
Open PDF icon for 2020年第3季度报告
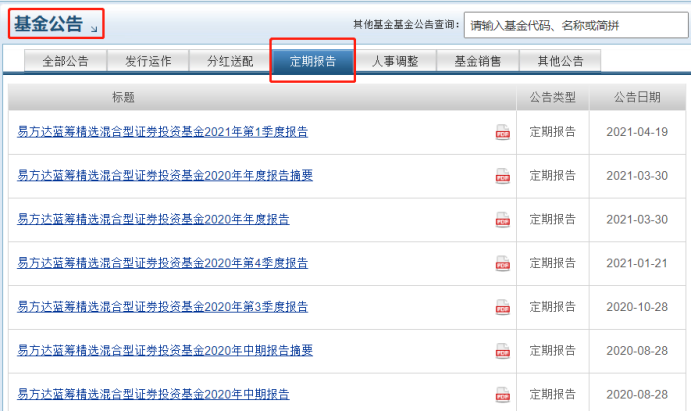pos(503,307)
